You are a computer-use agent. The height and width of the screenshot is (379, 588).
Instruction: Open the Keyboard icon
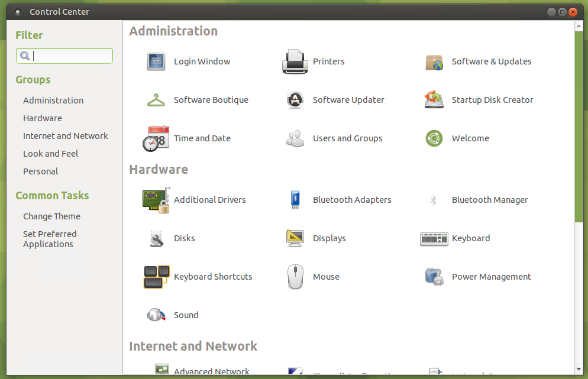tap(434, 239)
